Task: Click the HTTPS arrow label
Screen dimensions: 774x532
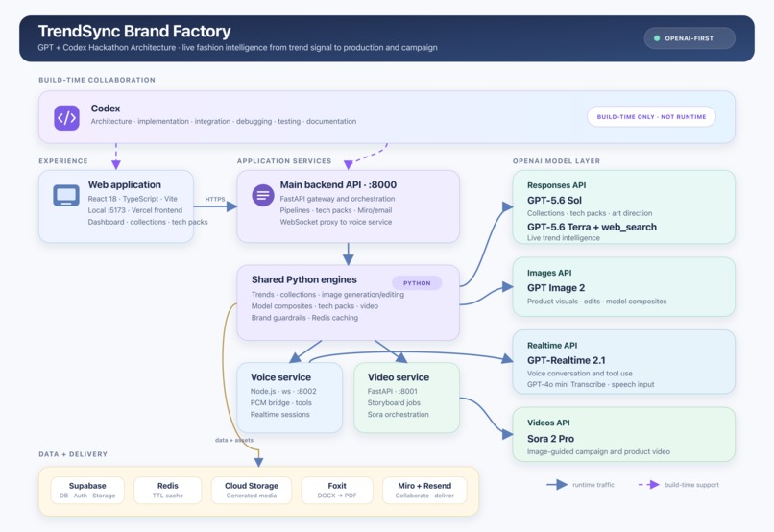Action: click(x=215, y=199)
